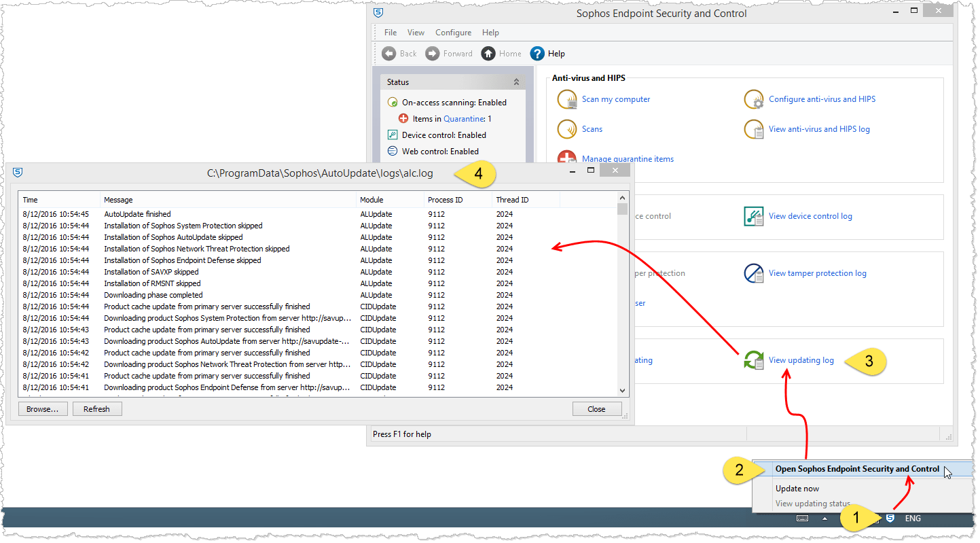
Task: Select Installation of Sophos System Protection skipped row
Action: (x=318, y=226)
